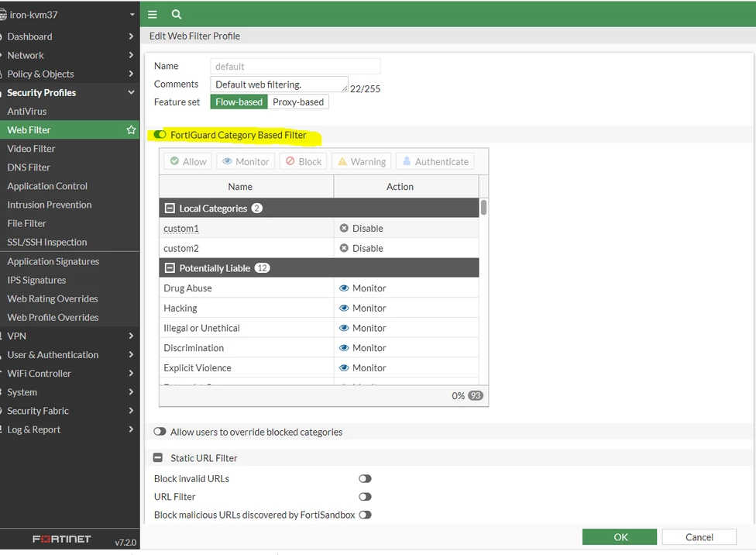The width and height of the screenshot is (756, 555).
Task: Toggle FortiGuard Category Based Filter switch
Action: (x=160, y=135)
